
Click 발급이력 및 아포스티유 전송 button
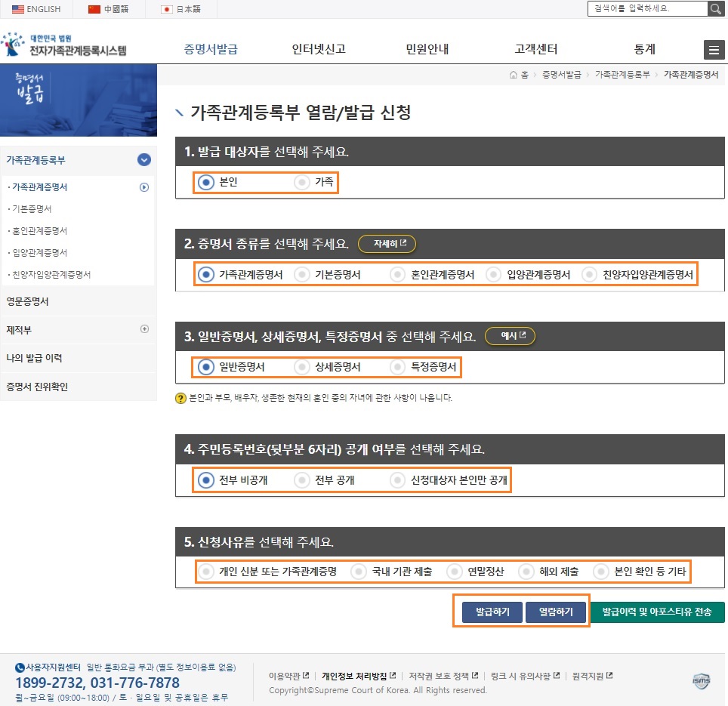(657, 612)
